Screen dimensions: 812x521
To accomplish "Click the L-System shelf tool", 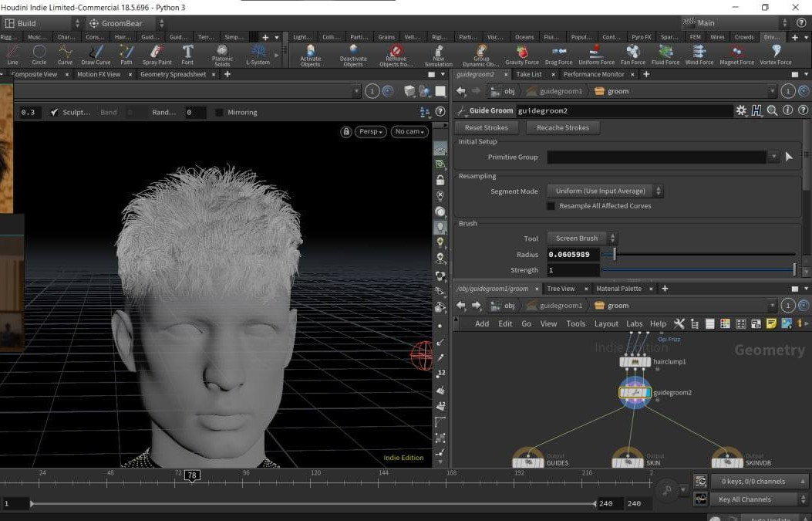I will pos(258,53).
